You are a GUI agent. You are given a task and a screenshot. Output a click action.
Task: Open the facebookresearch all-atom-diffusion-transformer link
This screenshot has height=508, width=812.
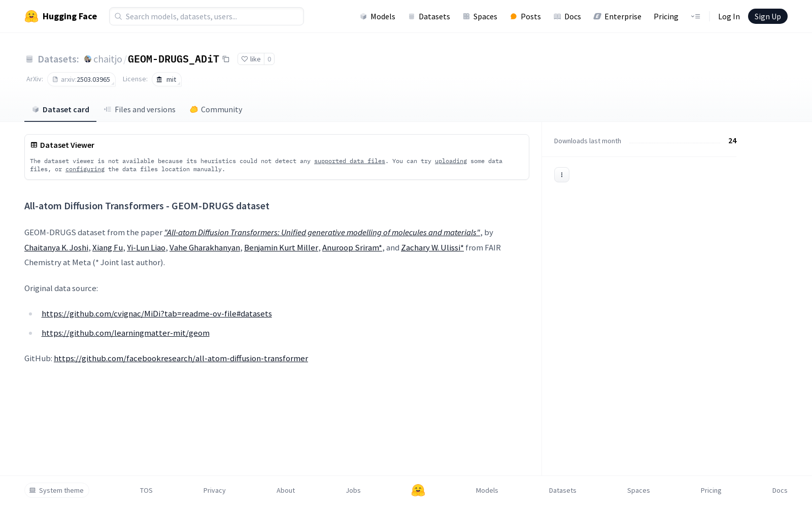181,358
